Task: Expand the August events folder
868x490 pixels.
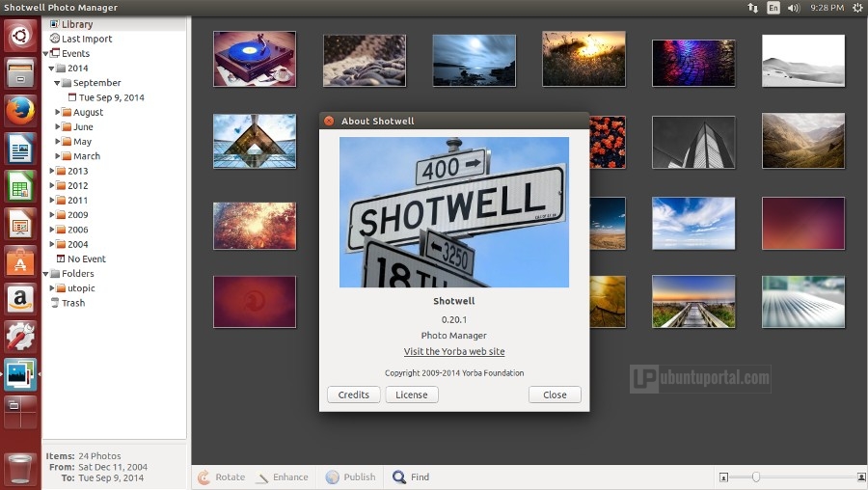Action: [58, 112]
